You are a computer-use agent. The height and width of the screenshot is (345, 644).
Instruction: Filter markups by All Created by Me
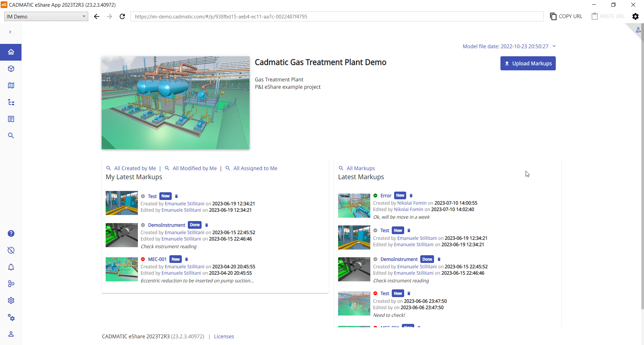pyautogui.click(x=135, y=168)
